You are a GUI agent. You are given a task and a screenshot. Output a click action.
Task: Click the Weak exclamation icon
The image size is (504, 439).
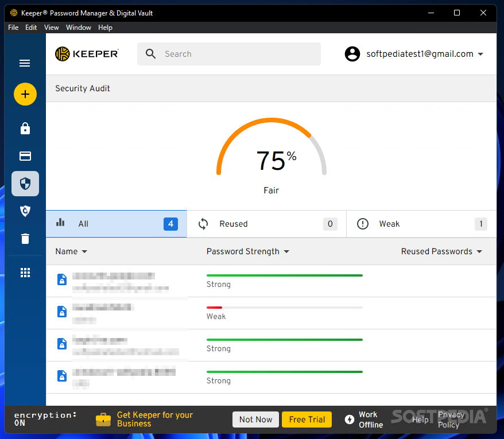(x=363, y=224)
